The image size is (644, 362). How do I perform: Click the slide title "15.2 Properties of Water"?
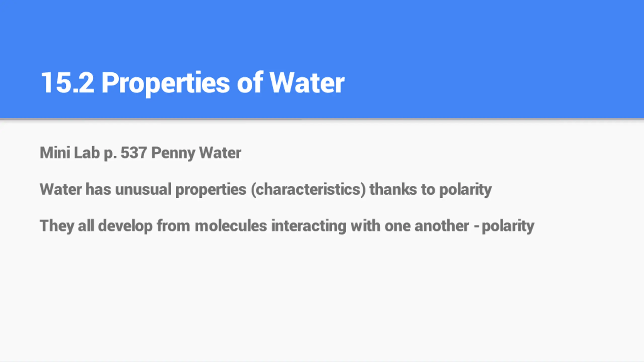[x=193, y=83]
